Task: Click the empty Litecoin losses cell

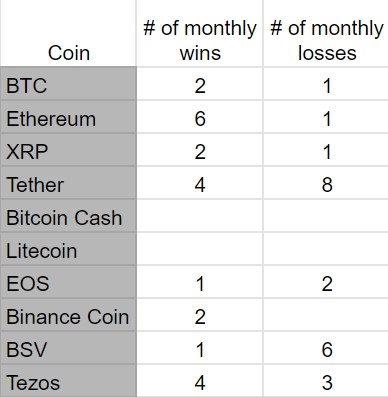Action: tap(326, 249)
